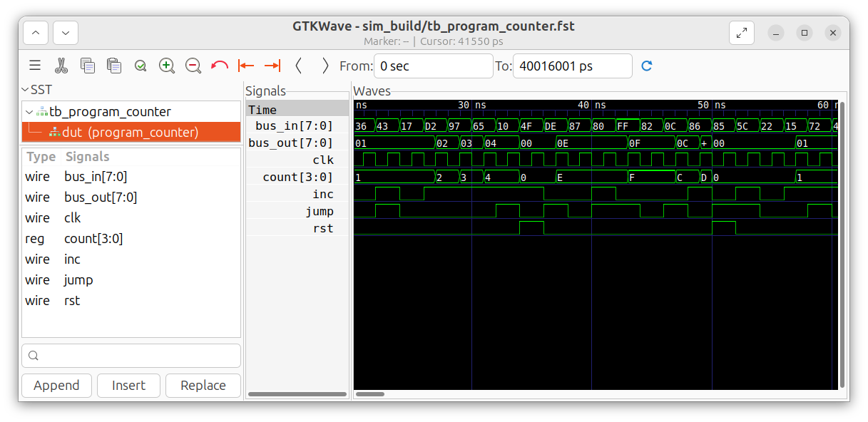Find the previous edge with the left chevron
Image resolution: width=868 pixels, height=422 pixels.
pos(299,66)
